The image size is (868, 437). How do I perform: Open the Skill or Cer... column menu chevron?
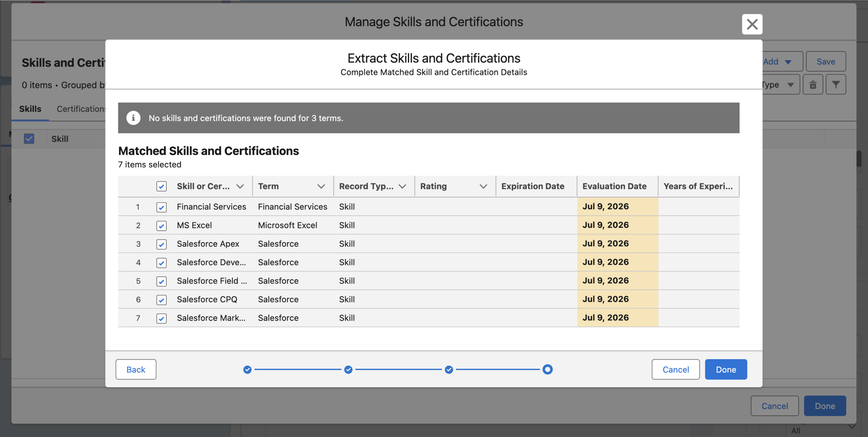pyautogui.click(x=240, y=187)
